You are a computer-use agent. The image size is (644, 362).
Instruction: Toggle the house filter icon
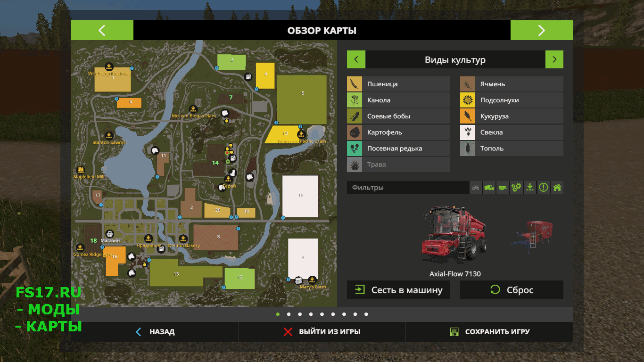[x=557, y=188]
